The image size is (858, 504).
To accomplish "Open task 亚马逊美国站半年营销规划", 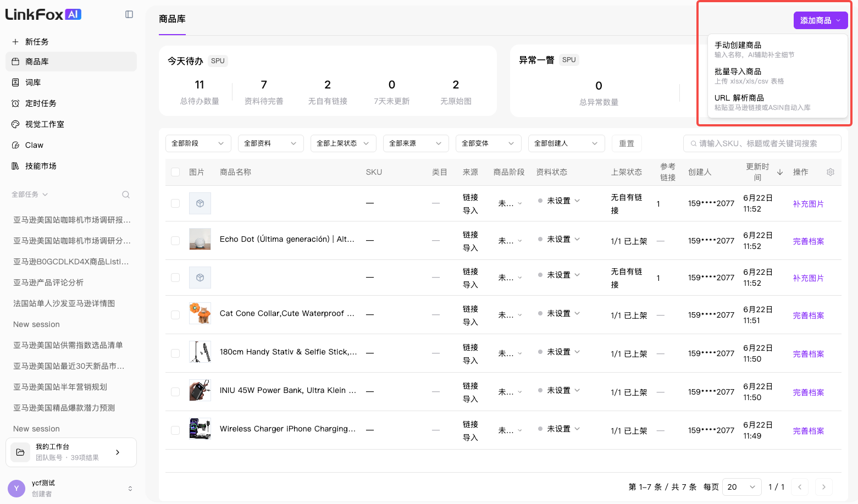I will click(x=60, y=387).
